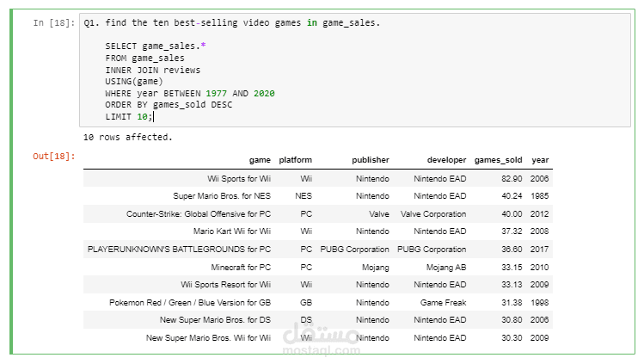Screen dimensions: 644x364
Task: Click the 30.80 games_sold value
Action: (x=512, y=320)
